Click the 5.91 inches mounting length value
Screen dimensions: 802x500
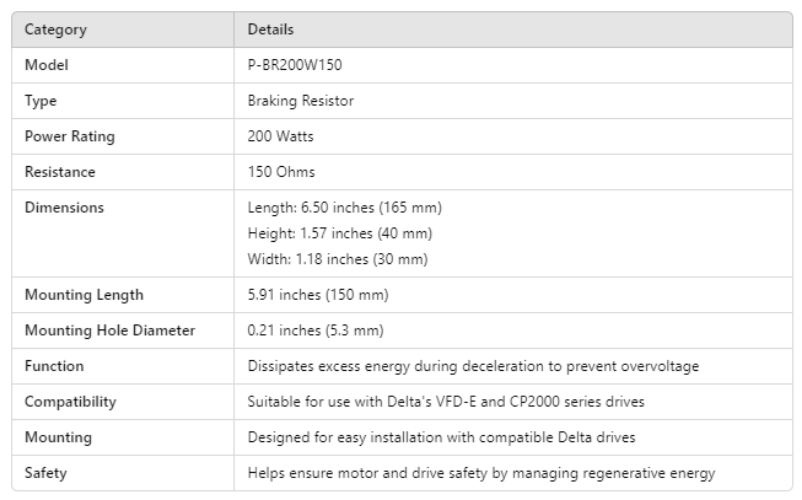317,295
